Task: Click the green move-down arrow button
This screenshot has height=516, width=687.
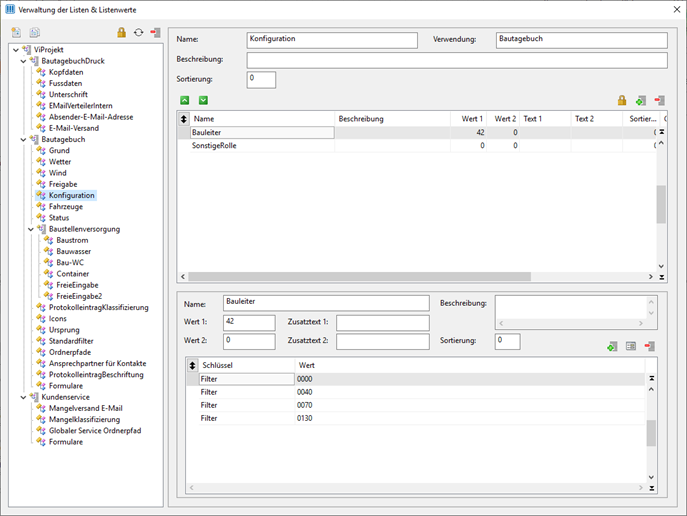Action: (x=203, y=100)
